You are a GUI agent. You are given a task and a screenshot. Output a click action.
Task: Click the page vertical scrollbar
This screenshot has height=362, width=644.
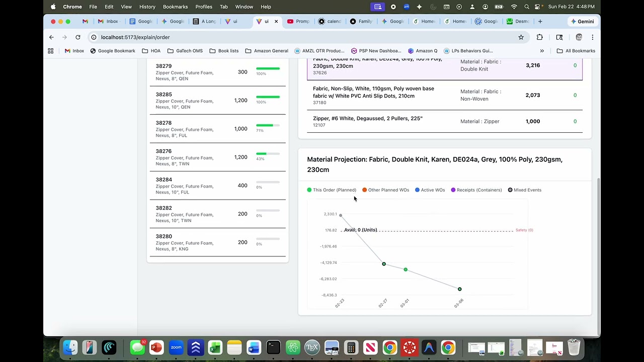tap(598, 256)
